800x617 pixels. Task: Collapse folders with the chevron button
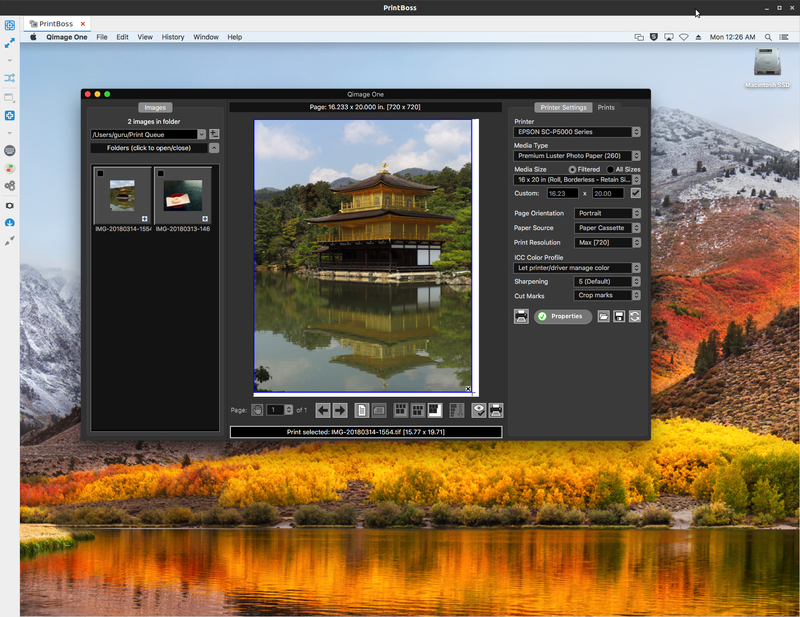pos(214,148)
